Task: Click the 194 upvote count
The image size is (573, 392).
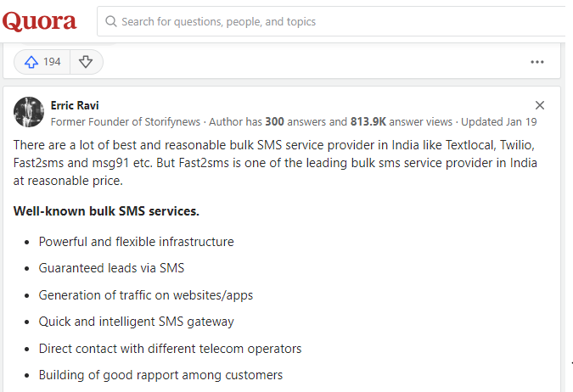Action: [52, 62]
